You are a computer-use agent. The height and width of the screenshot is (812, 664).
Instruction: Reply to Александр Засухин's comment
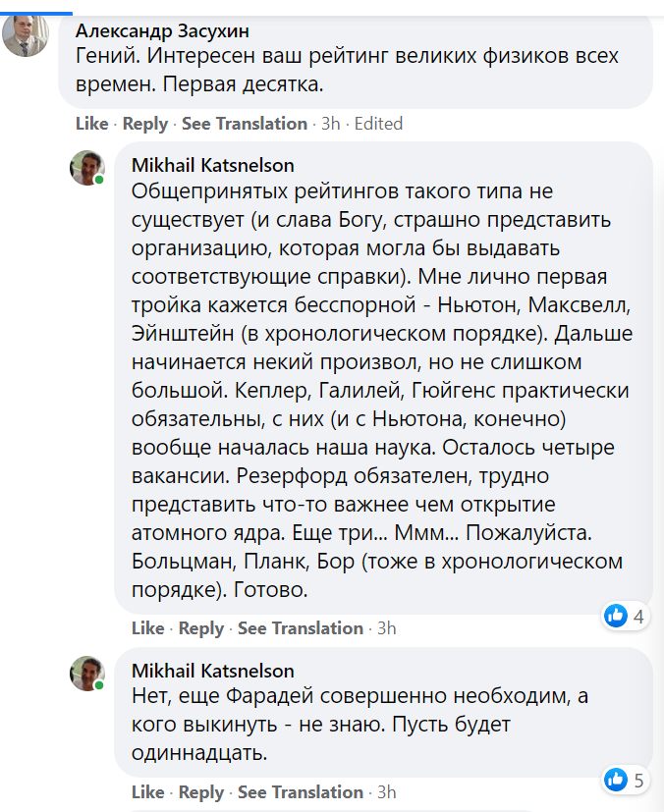pyautogui.click(x=145, y=124)
